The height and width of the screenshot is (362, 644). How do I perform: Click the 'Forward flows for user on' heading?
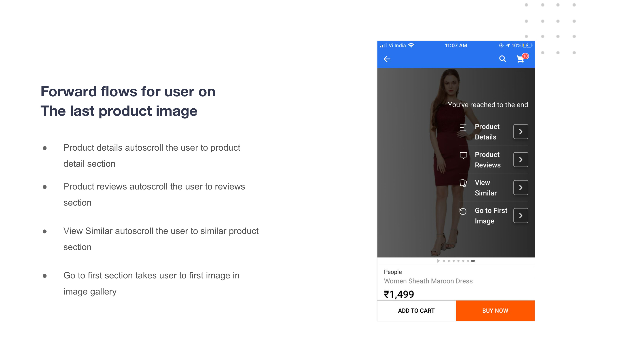128,91
